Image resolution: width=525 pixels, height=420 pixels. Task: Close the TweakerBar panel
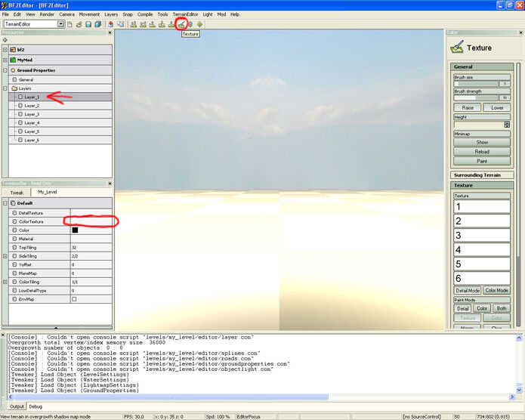point(110,184)
